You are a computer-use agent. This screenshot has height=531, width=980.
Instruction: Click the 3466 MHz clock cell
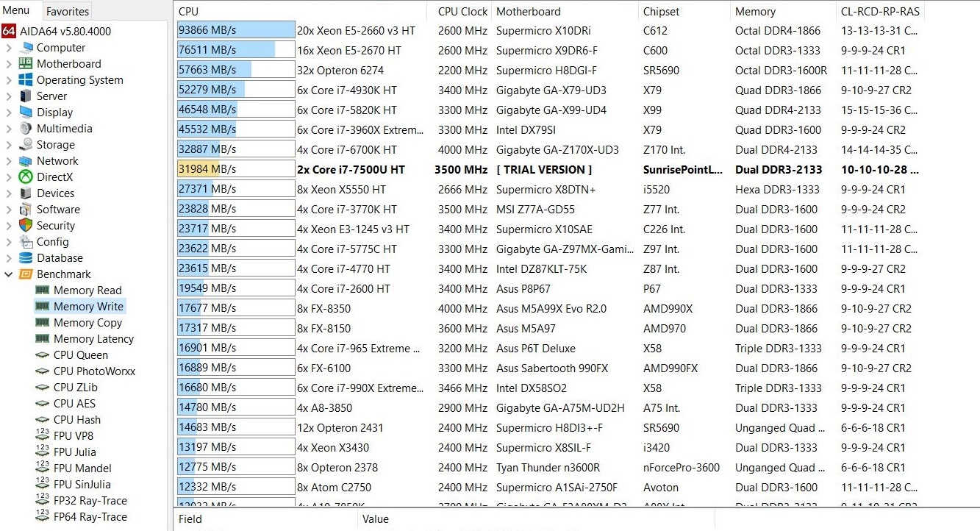[462, 388]
